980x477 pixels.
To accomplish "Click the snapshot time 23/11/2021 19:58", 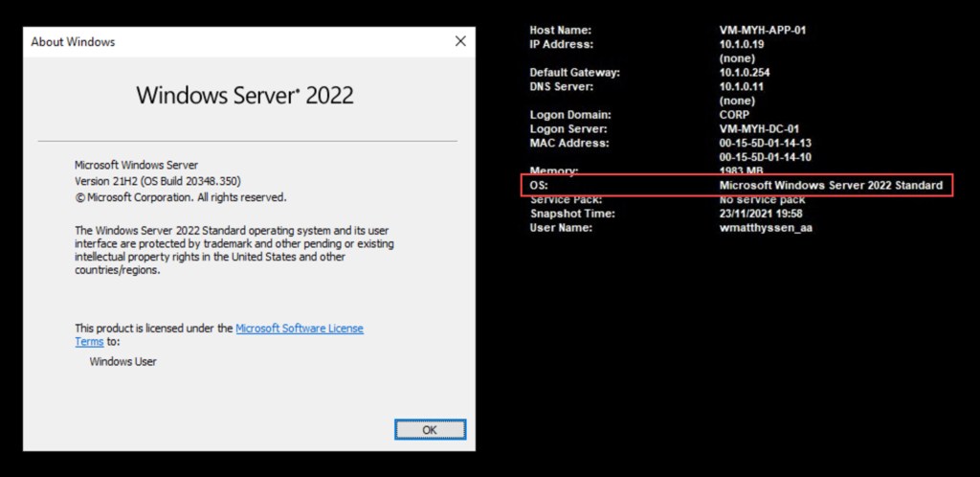I will 761,214.
